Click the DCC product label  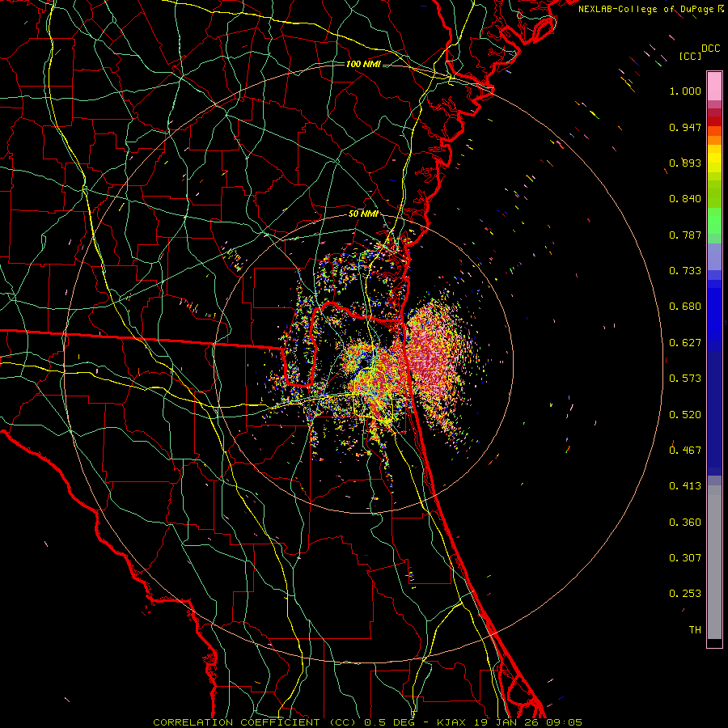(710, 49)
